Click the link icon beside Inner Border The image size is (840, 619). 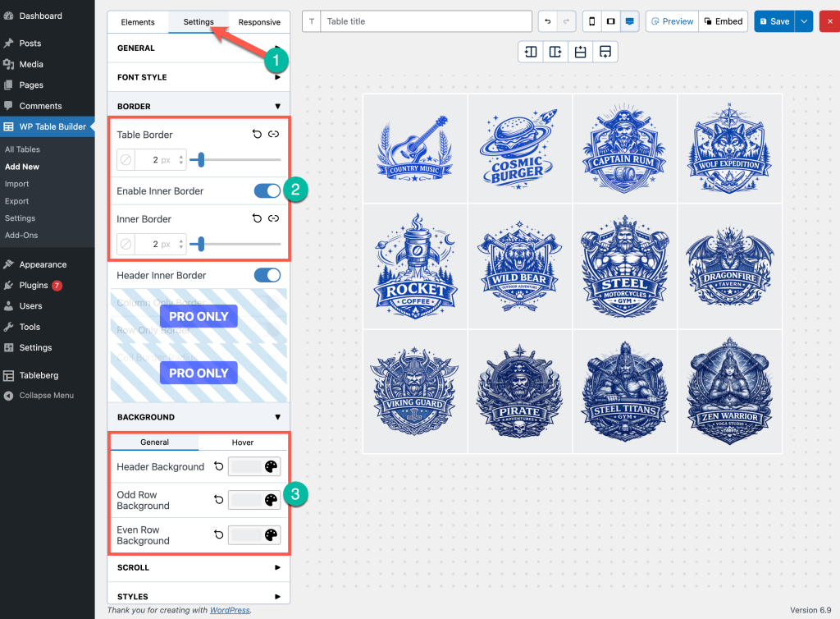point(274,219)
